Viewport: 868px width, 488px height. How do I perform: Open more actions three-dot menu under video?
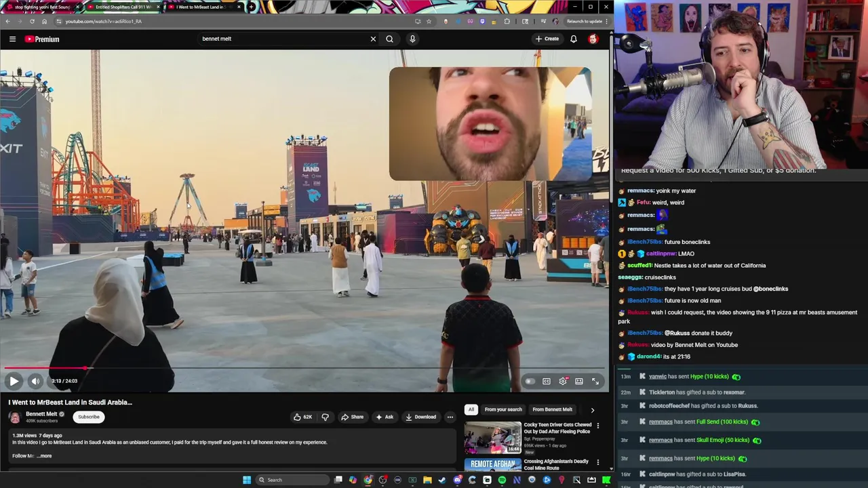(450, 417)
